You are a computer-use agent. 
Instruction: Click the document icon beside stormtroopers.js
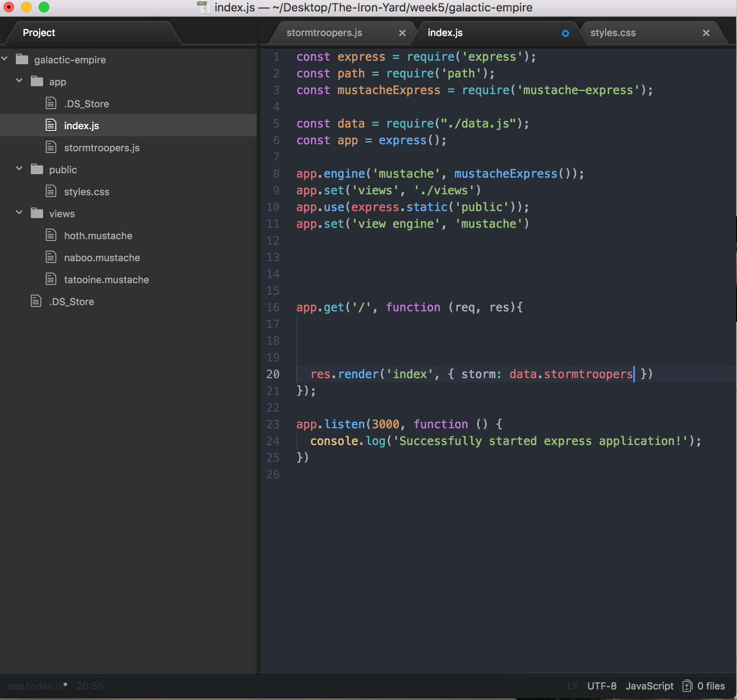pos(51,147)
